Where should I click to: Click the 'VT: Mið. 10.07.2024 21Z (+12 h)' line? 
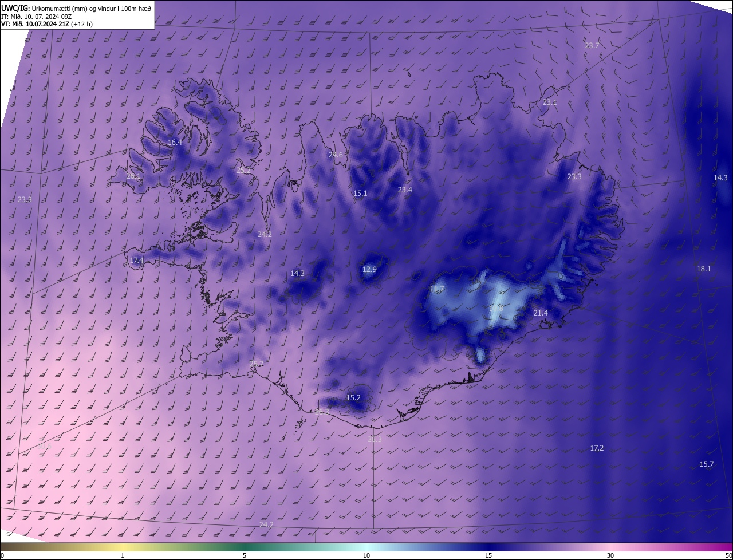[x=47, y=24]
